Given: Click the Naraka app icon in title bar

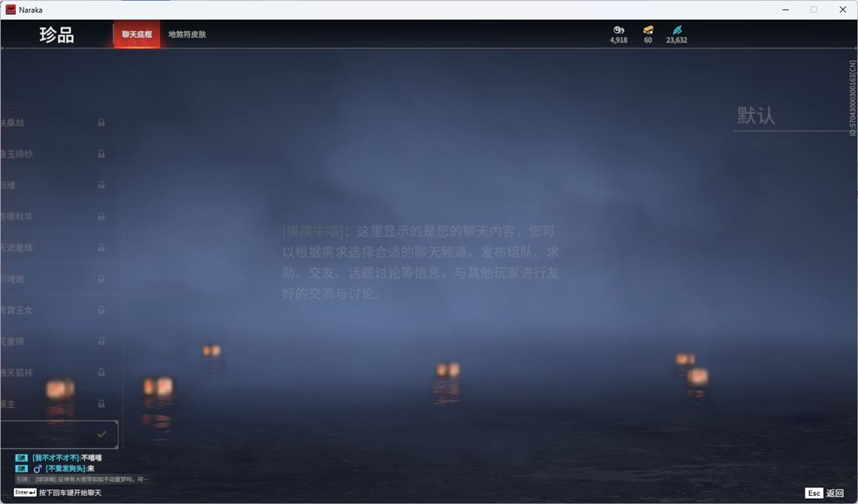Looking at the screenshot, I should [x=10, y=10].
